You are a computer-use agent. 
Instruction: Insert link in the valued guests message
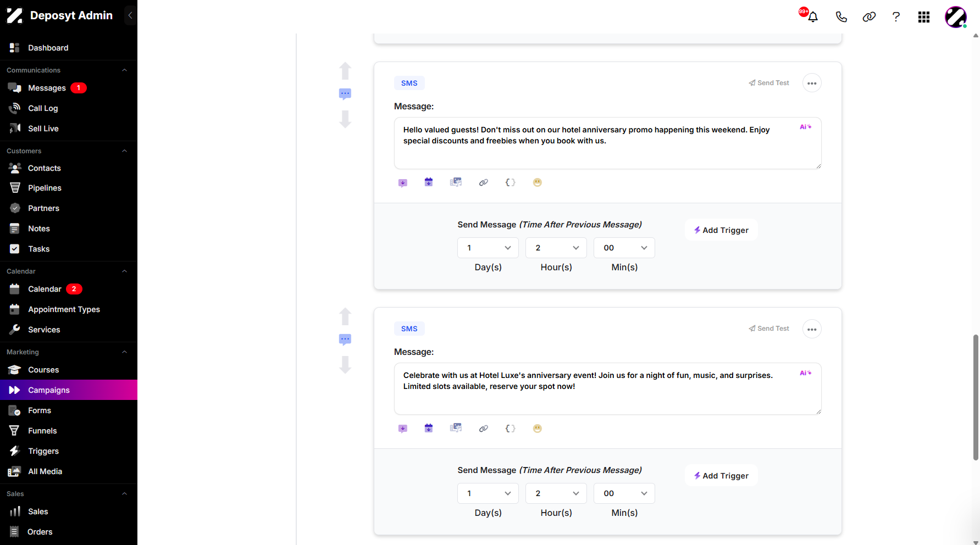pyautogui.click(x=484, y=182)
